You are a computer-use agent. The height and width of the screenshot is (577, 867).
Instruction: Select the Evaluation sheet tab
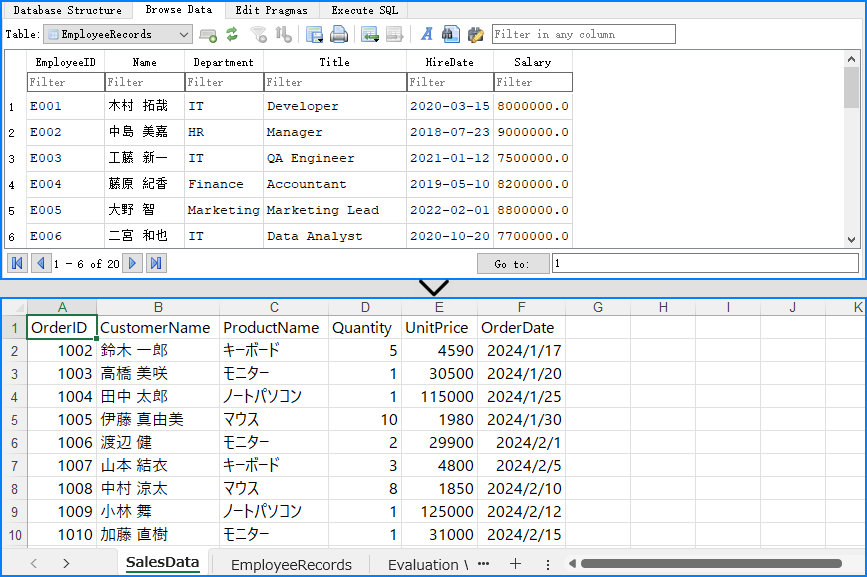pos(427,564)
